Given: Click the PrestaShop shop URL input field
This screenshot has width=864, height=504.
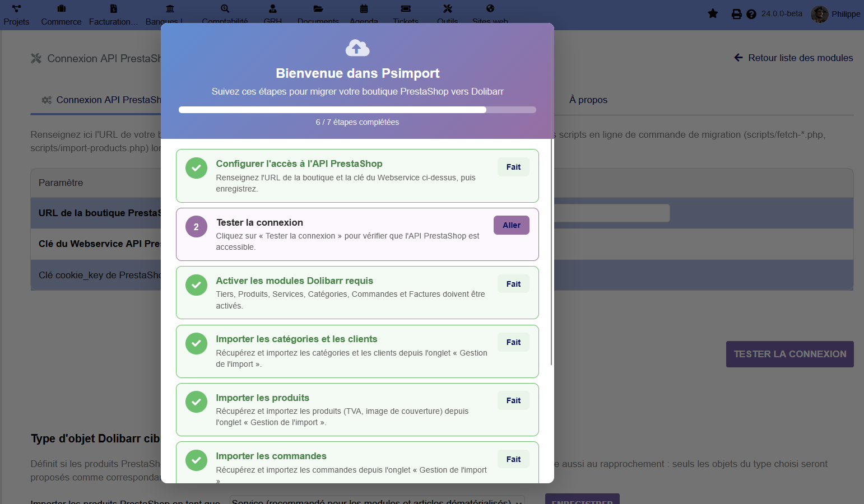Looking at the screenshot, I should point(611,213).
